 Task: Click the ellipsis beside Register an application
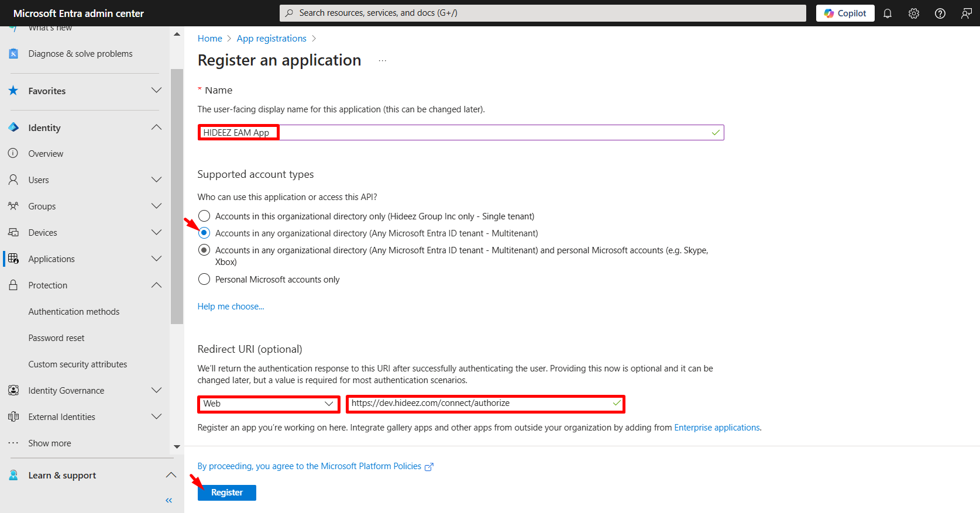pyautogui.click(x=382, y=61)
